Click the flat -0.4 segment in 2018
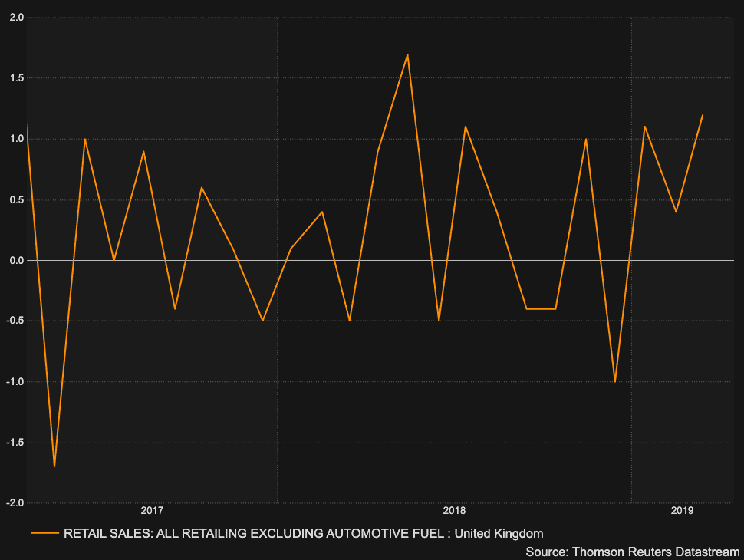The width and height of the screenshot is (744, 560). tap(541, 308)
